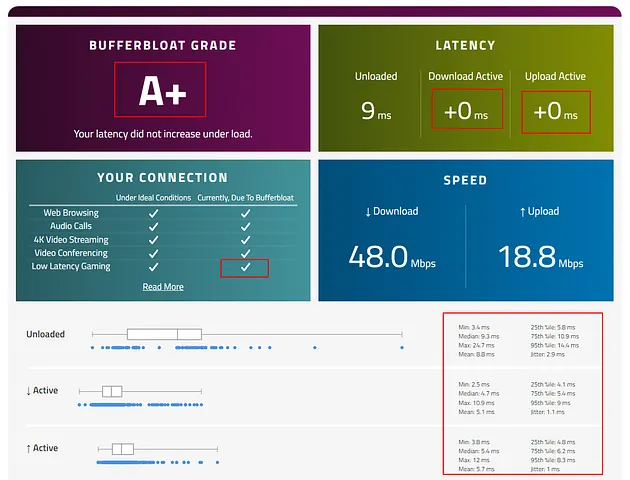
Task: Click the up arrow beside Upload
Action: [x=522, y=212]
